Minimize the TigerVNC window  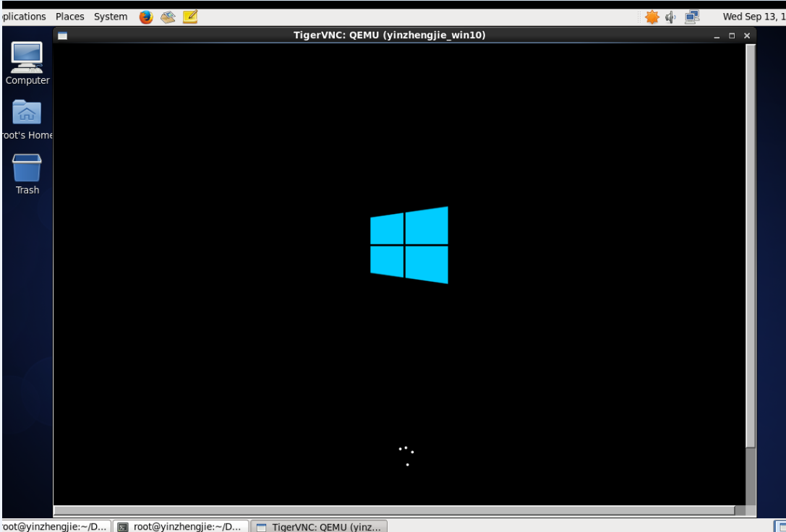[x=717, y=36]
